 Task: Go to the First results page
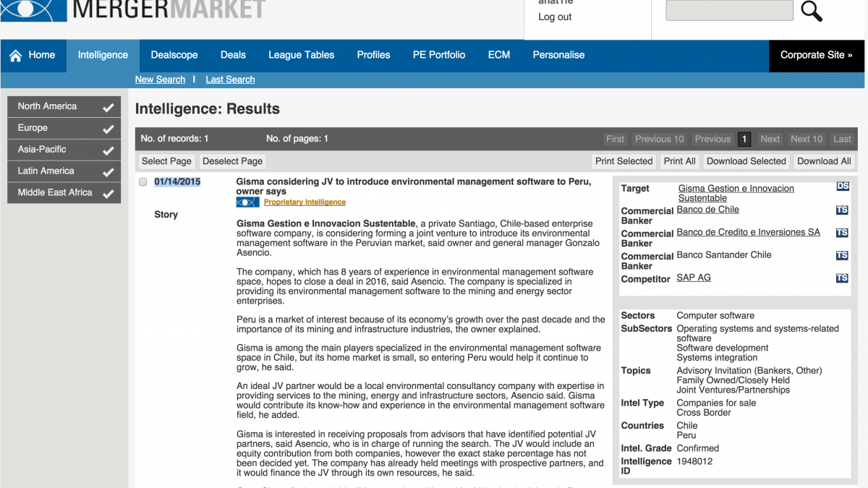click(x=616, y=139)
